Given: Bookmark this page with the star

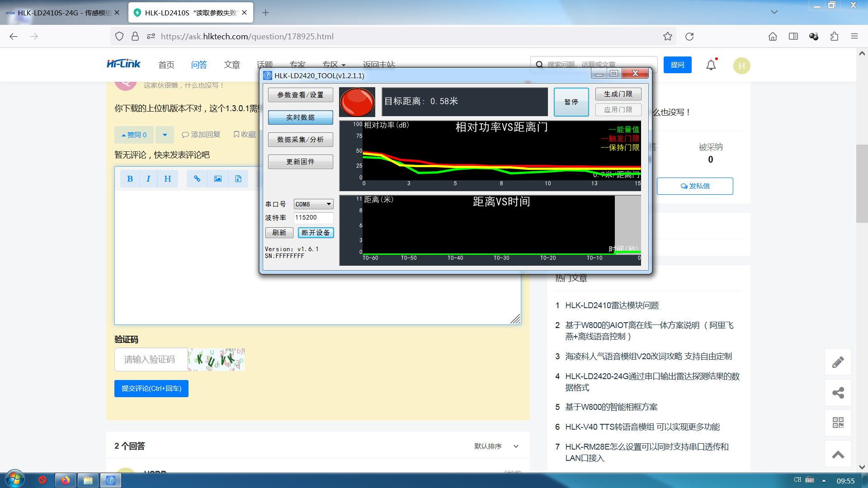Looking at the screenshot, I should tap(668, 37).
